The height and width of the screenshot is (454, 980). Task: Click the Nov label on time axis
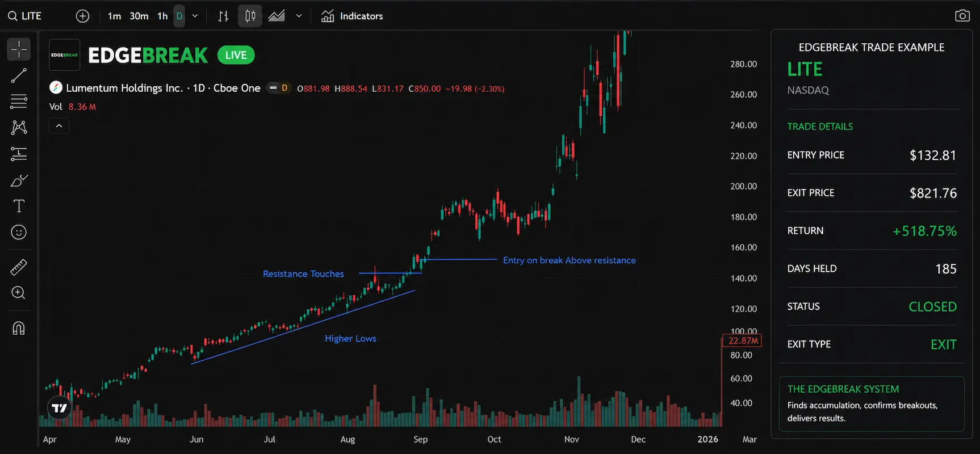click(x=572, y=439)
